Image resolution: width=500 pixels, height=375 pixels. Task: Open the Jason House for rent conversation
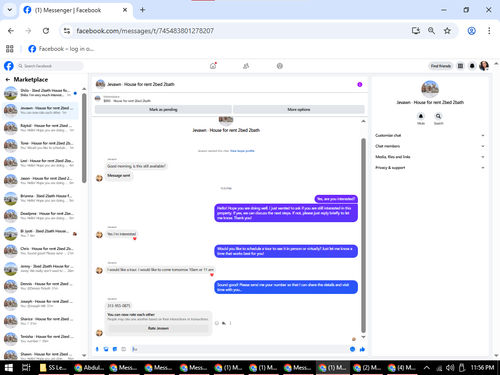coord(41,181)
